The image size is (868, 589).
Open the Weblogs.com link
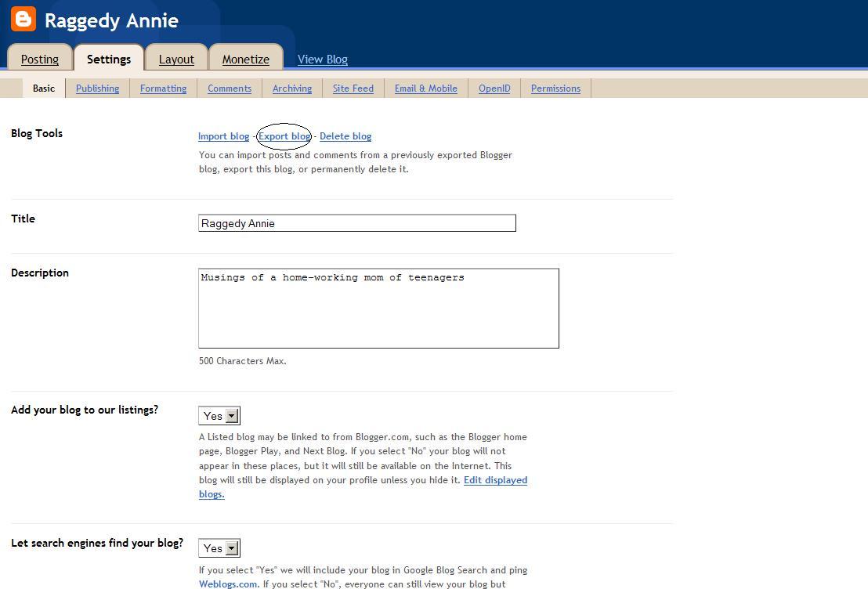228,584
